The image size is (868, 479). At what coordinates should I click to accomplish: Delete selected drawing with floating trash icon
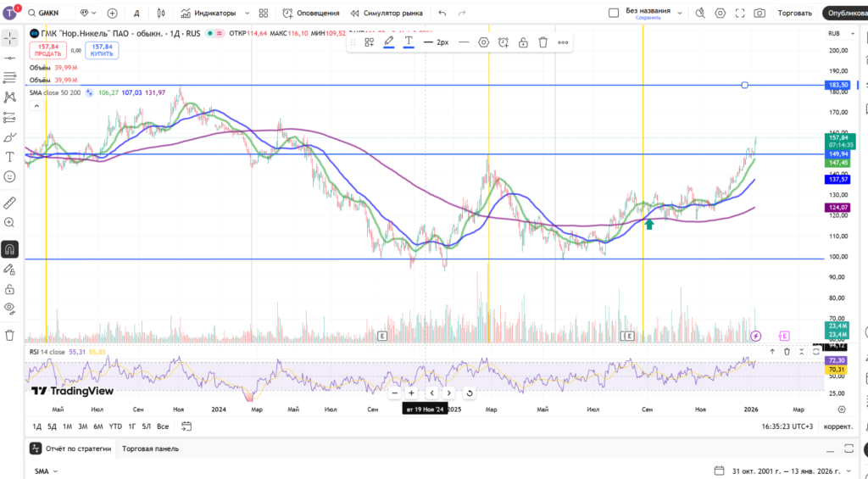[543, 42]
